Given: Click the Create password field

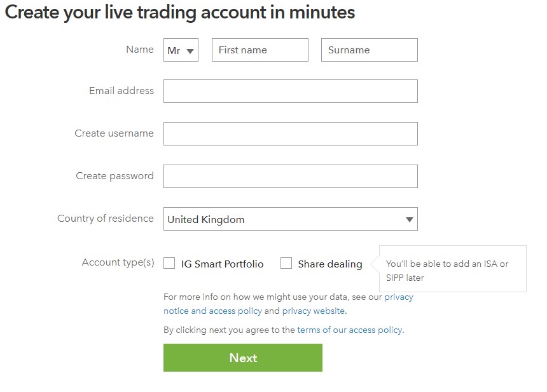Looking at the screenshot, I should pyautogui.click(x=290, y=176).
